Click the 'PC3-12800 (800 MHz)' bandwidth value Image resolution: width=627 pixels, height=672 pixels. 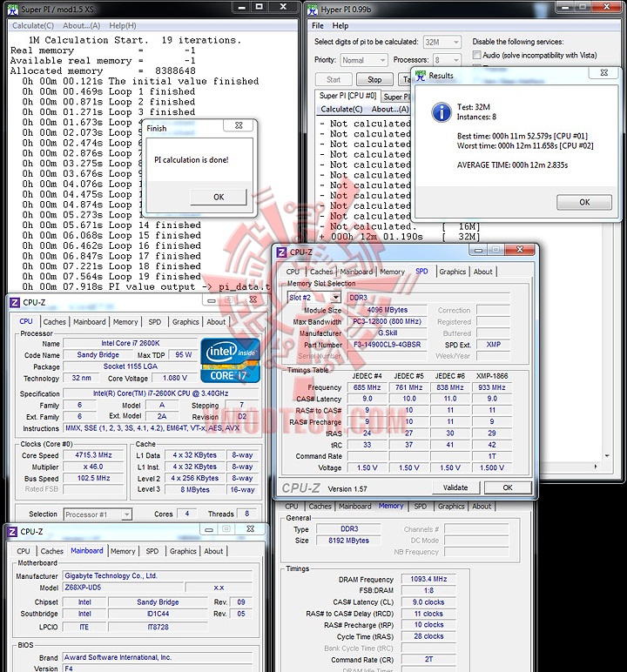click(x=388, y=321)
